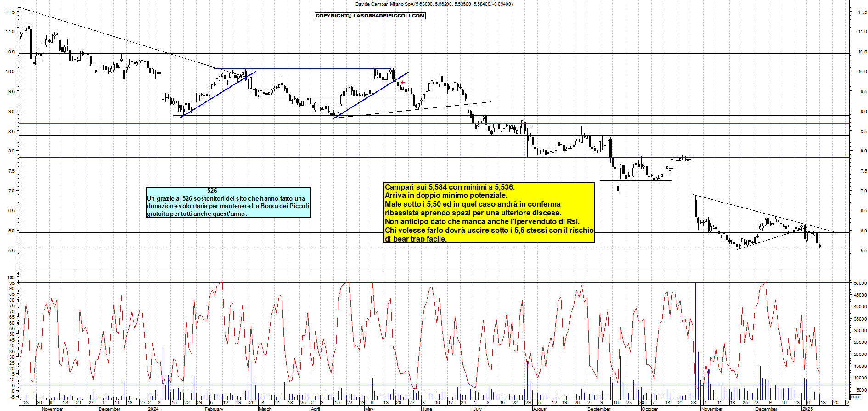Select the '526' heading in the cyan box
This screenshot has width=868, height=411.
[x=212, y=191]
